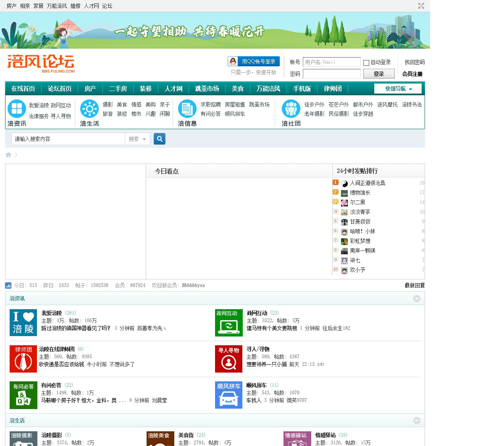Image resolution: width=504 pixels, height=446 pixels.
Task: Click the 登录 button
Action: 378,74
